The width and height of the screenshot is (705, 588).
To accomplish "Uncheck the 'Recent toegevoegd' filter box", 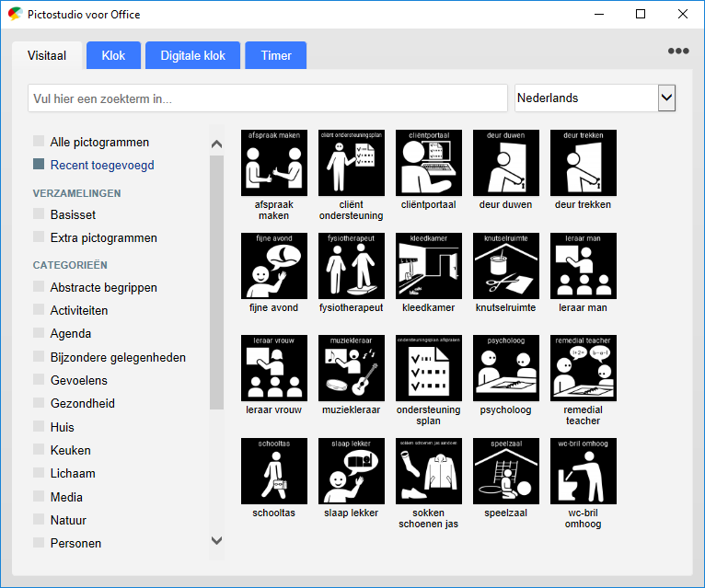I will point(39,164).
